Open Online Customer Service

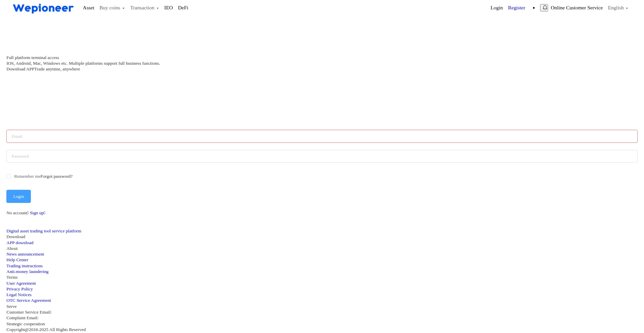click(x=576, y=8)
